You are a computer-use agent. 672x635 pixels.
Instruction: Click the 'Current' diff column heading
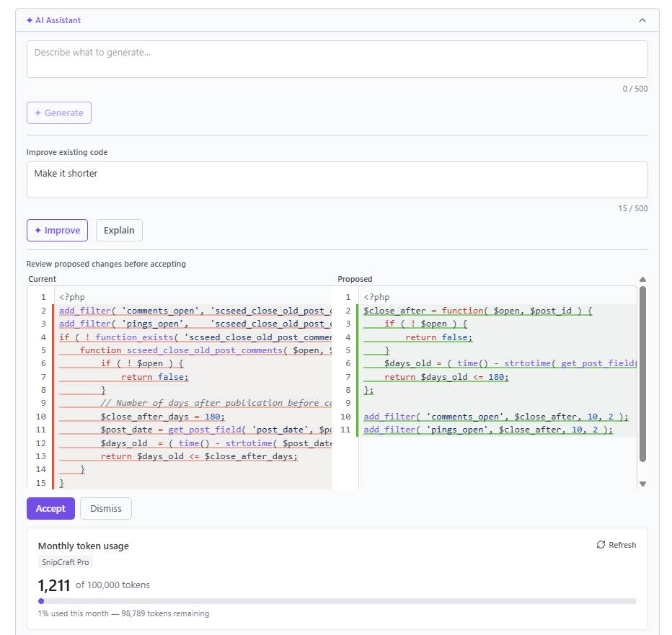pyautogui.click(x=42, y=279)
